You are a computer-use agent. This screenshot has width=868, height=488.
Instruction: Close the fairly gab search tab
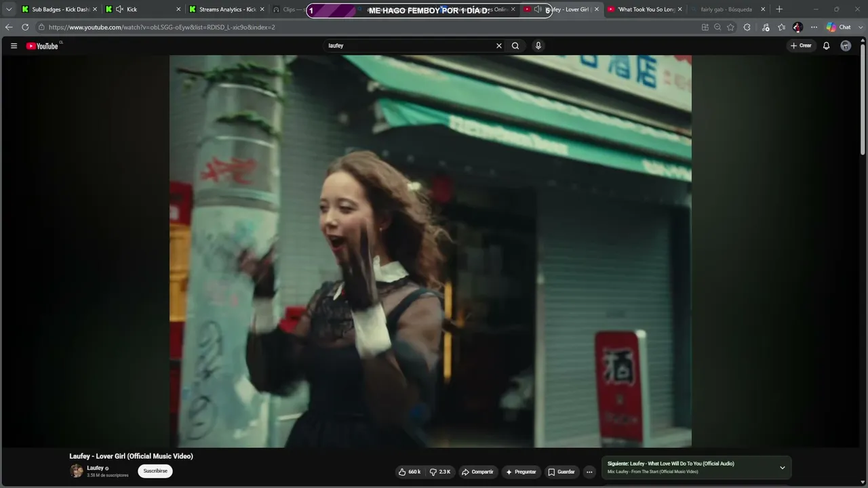coord(763,9)
